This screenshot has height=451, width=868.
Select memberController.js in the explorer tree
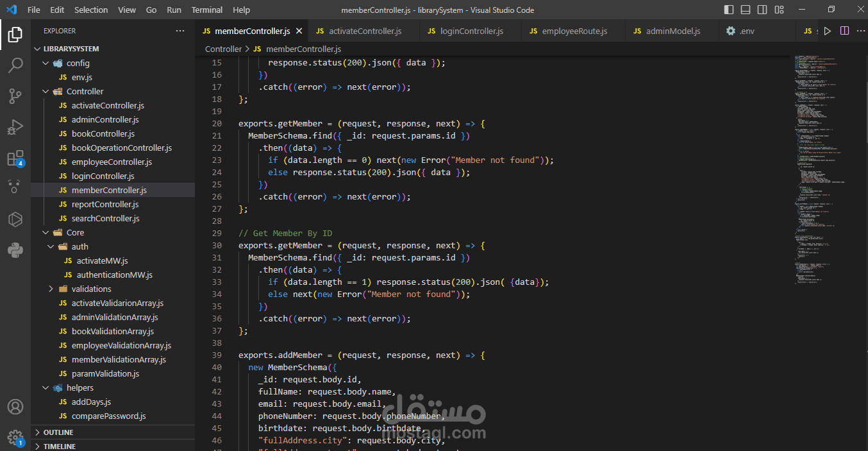click(x=113, y=190)
